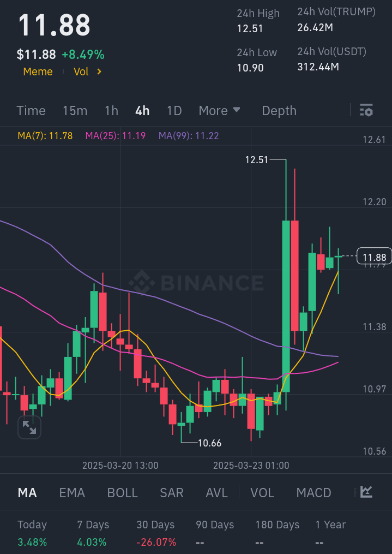Image resolution: width=392 pixels, height=554 pixels.
Task: Switch to the Time line chart
Action: 31,110
